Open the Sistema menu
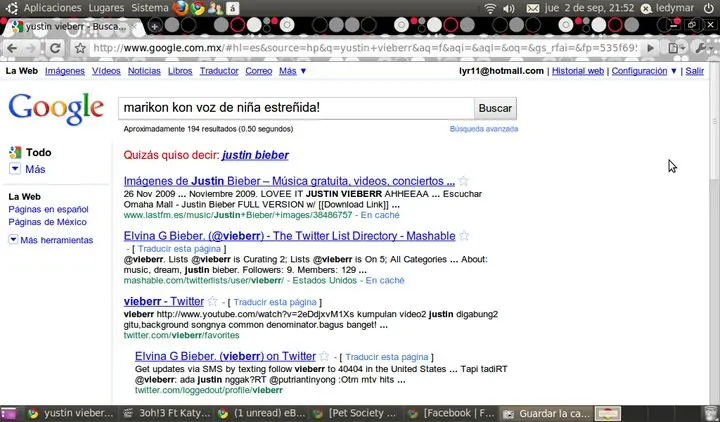 pos(150,8)
